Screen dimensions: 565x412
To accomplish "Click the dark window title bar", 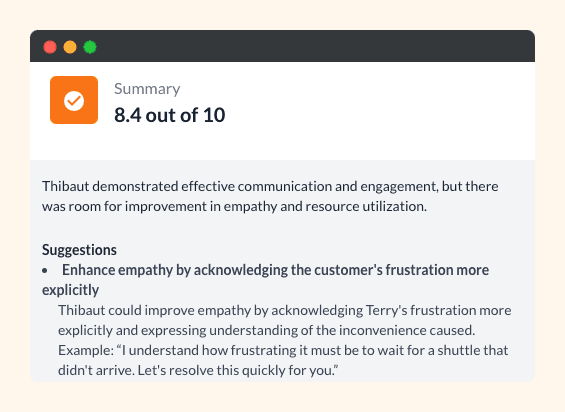I will pos(282,46).
